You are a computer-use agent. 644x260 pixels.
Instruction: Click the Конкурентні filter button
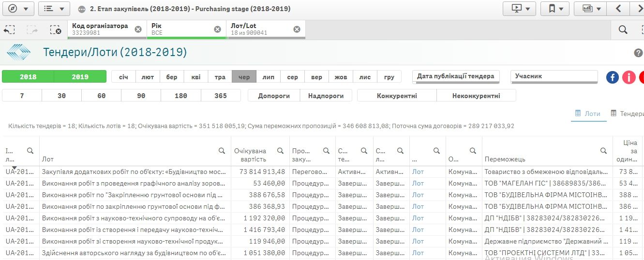coord(396,96)
